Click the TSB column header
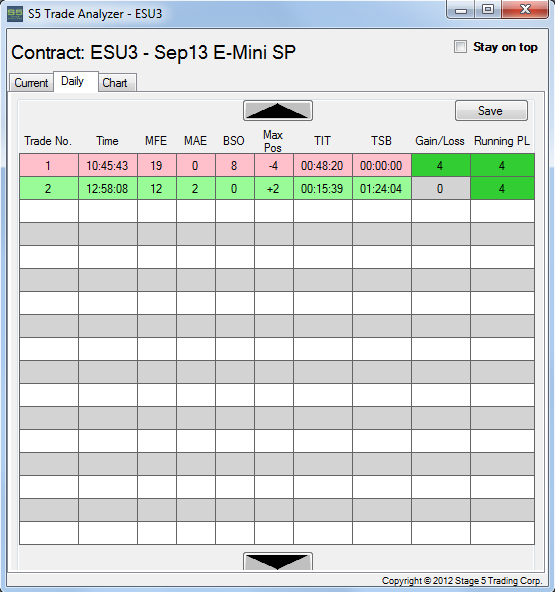Screen dimensions: 555x592 [x=381, y=141]
